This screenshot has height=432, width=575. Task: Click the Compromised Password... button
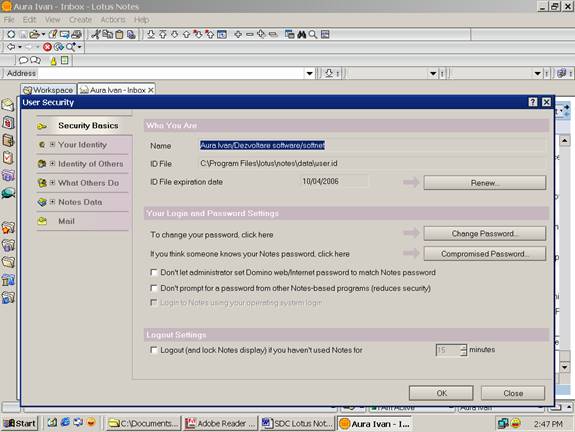pos(484,254)
